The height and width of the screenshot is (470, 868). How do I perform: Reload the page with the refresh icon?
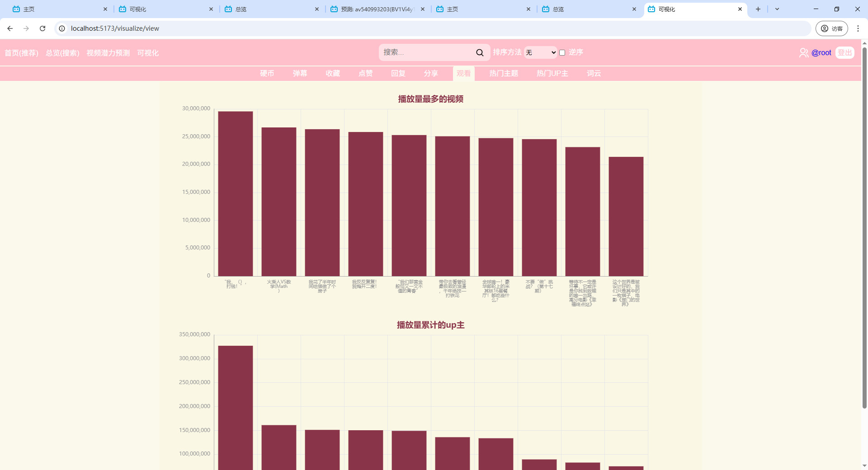(42, 28)
